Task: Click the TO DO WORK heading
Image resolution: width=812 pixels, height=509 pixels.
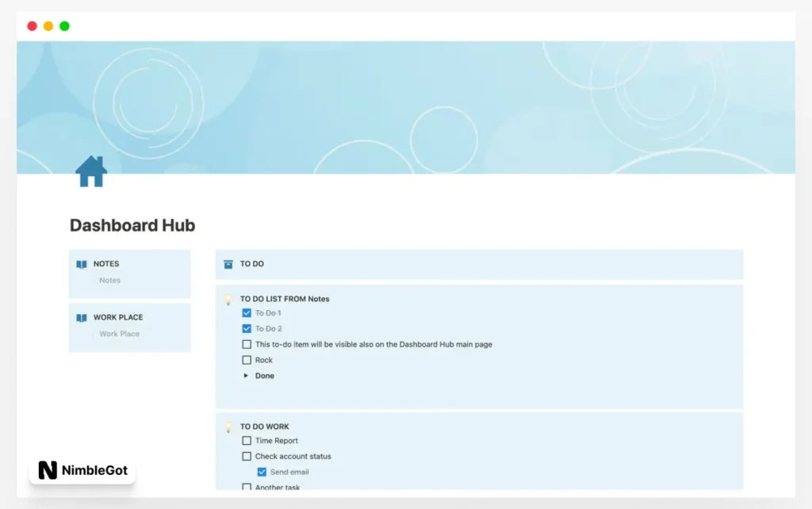Action: 265,427
